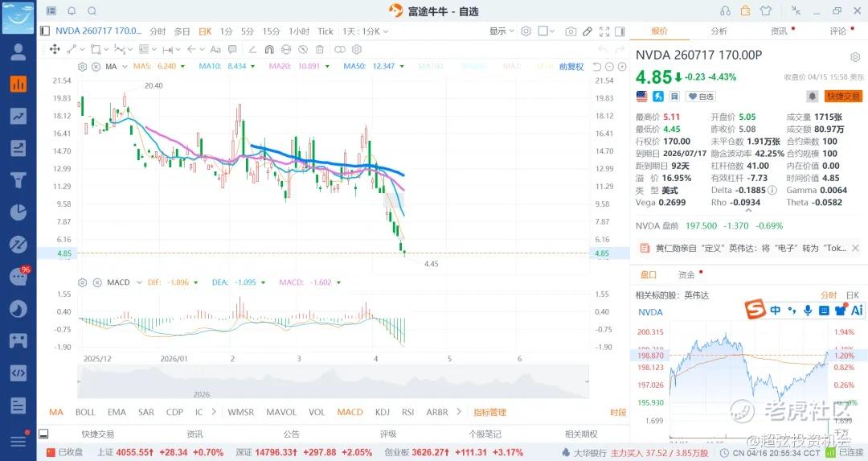Open the 分析 analysis tab
The width and height of the screenshot is (868, 461).
(x=719, y=31)
